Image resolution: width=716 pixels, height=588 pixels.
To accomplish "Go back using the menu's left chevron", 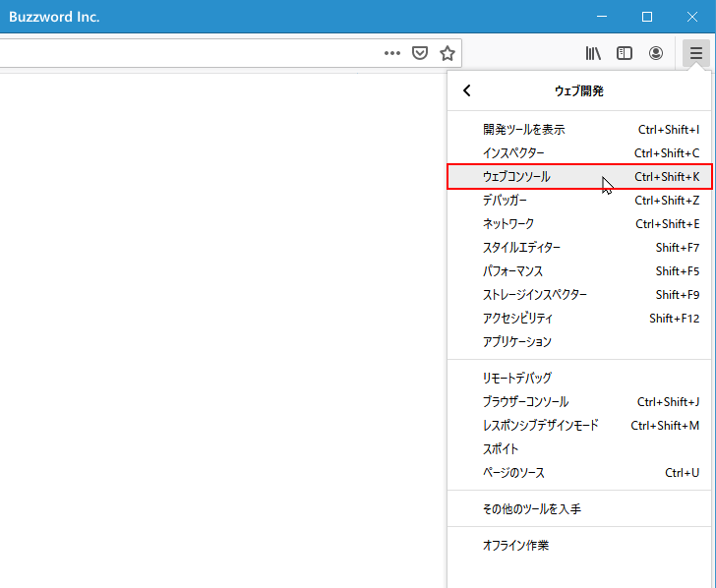I will (x=467, y=90).
